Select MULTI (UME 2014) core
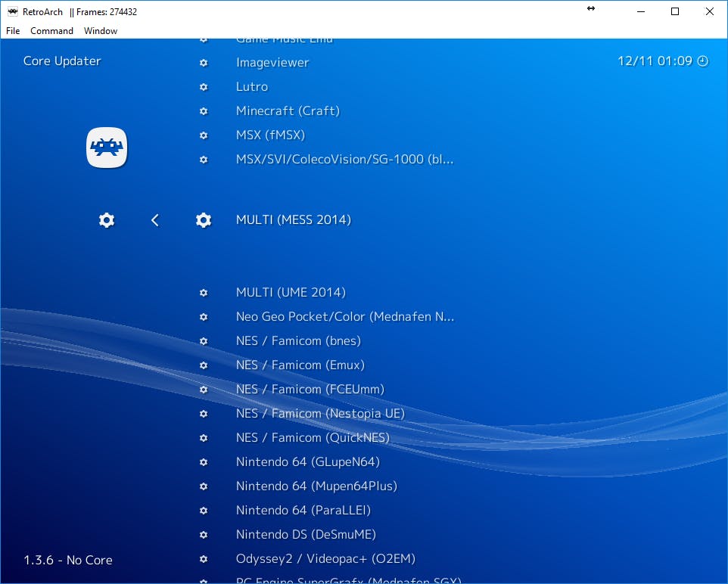 click(x=291, y=293)
